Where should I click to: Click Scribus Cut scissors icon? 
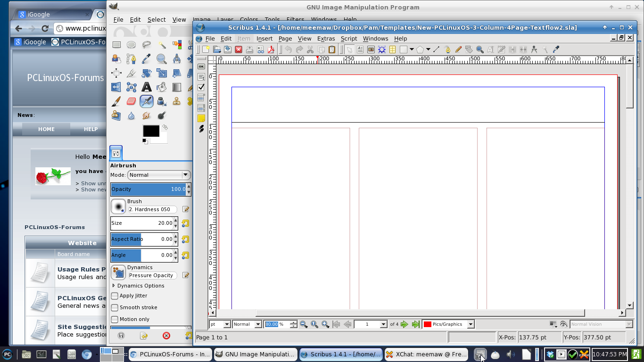tap(310, 49)
